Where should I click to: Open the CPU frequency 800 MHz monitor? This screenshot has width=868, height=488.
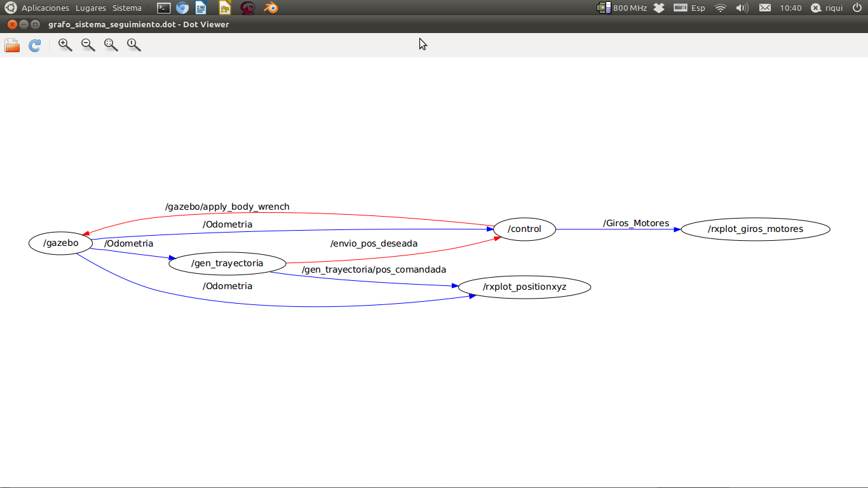click(x=622, y=8)
